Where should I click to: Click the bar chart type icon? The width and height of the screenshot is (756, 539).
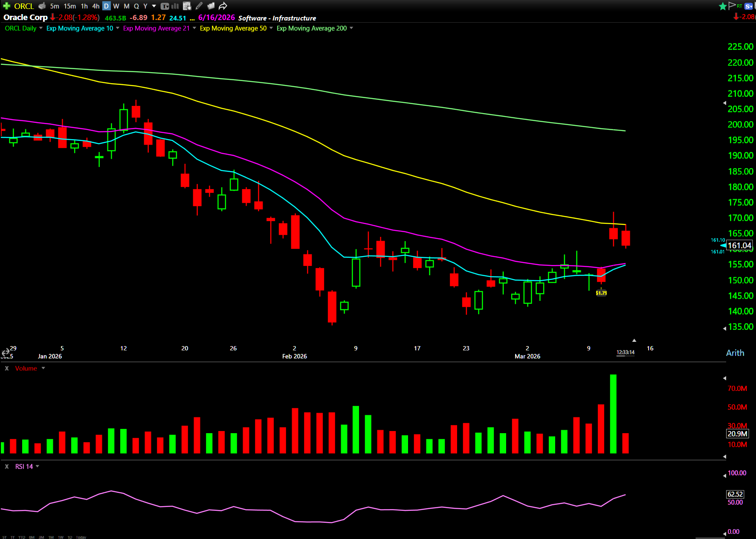[x=175, y=6]
